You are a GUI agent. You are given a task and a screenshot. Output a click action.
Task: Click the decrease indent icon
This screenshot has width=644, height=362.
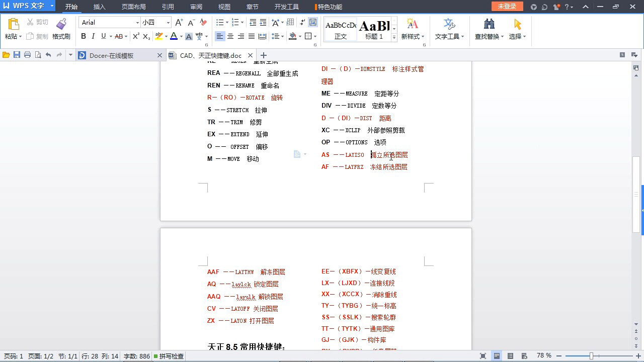coord(253,22)
